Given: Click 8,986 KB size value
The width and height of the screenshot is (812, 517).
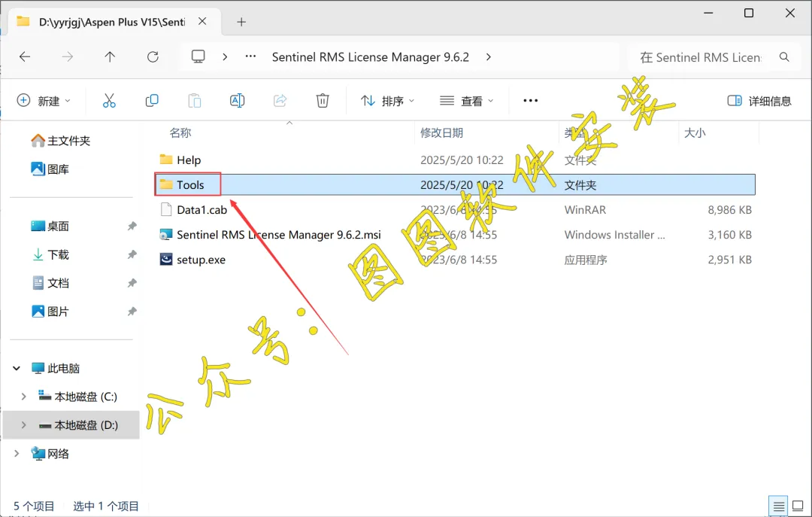Looking at the screenshot, I should tap(729, 210).
